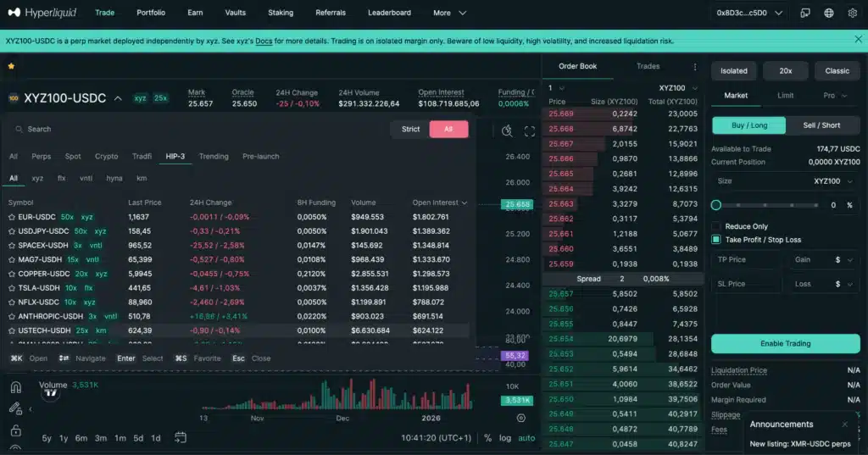Open the Docs link in banner
Viewport: 868px width, 455px height.
[x=264, y=41]
